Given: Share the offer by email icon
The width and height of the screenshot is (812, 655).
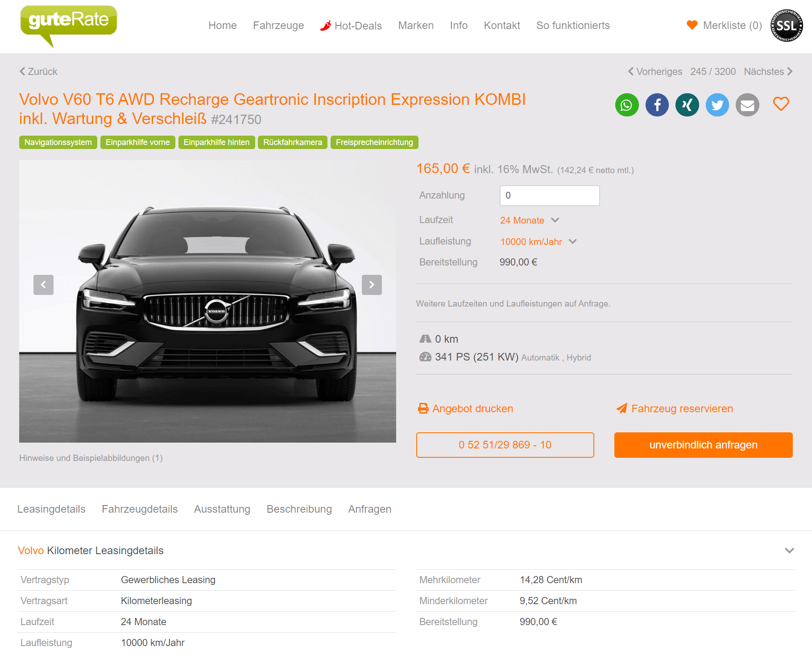Looking at the screenshot, I should pyautogui.click(x=747, y=105).
